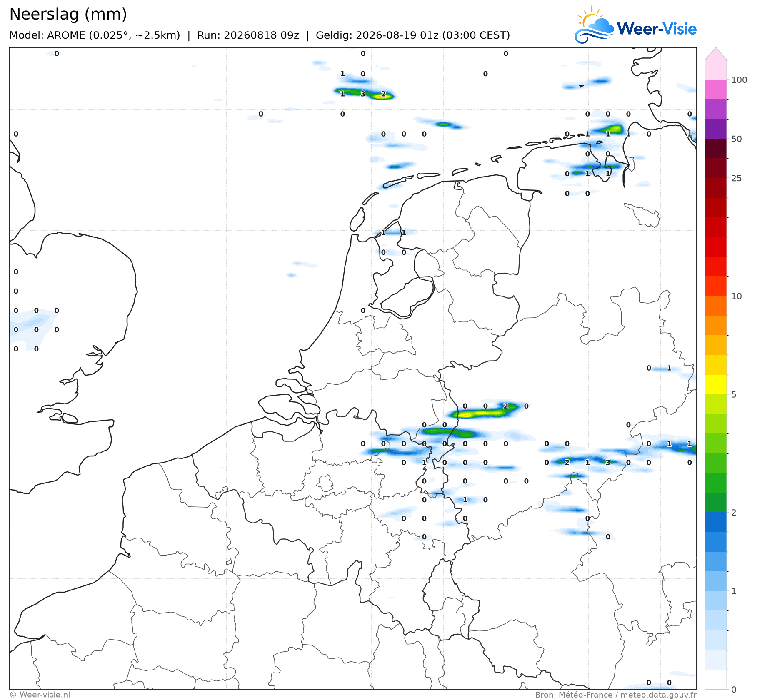Viewport: 760px width, 700px height.
Task: Pick the dark green swatch just above 2
Action: coord(716,503)
